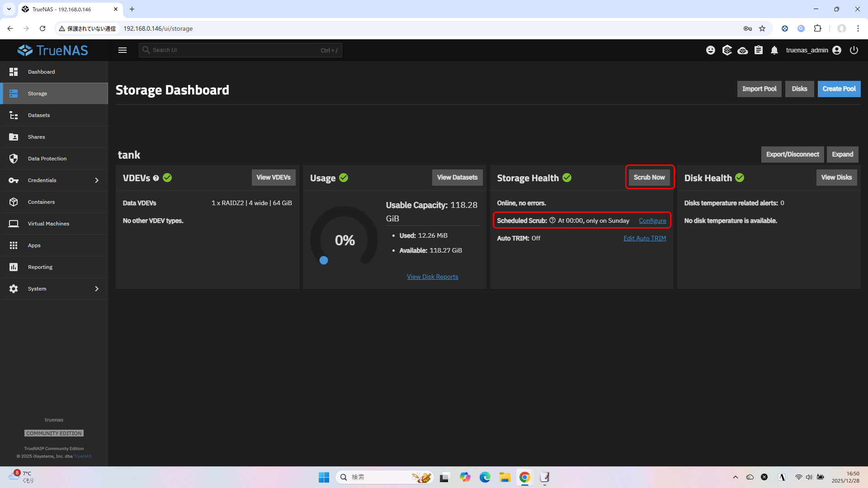Click the Create Pool button

[839, 89]
